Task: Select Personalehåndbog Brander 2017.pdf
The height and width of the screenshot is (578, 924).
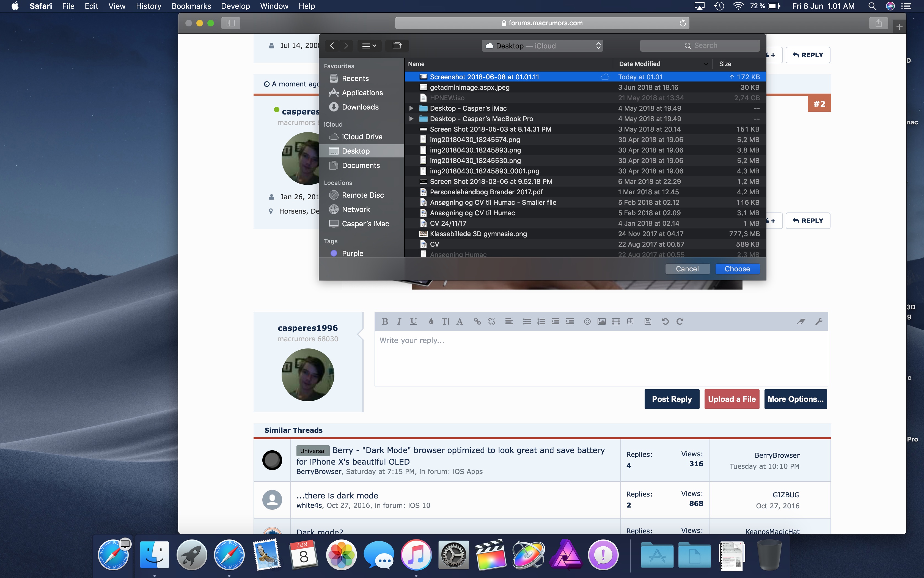Action: tap(585, 192)
